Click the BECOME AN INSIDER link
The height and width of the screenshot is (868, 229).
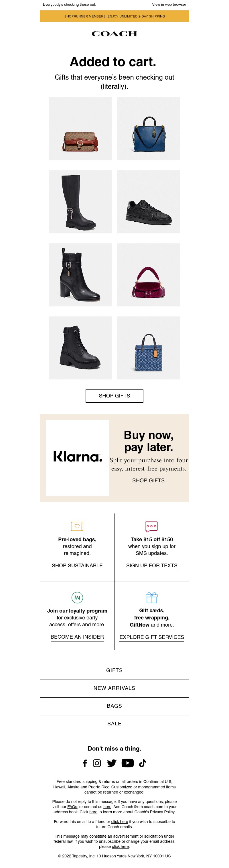[77, 637]
